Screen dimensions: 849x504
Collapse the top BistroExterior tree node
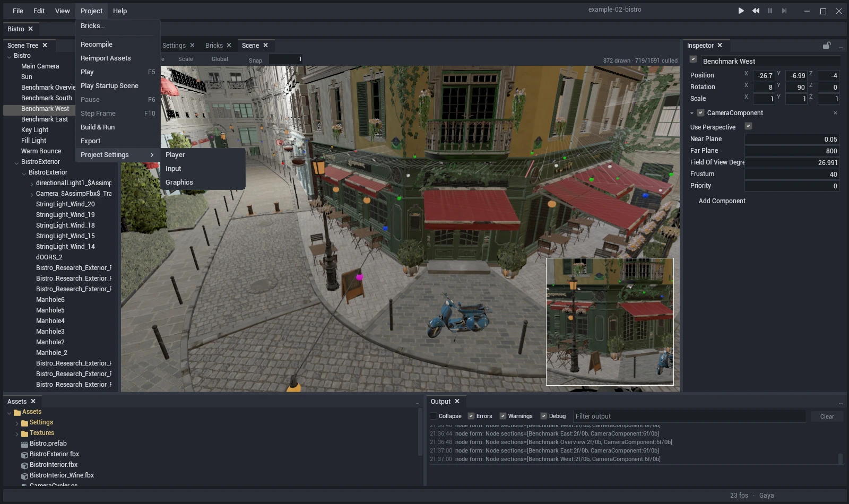click(16, 162)
